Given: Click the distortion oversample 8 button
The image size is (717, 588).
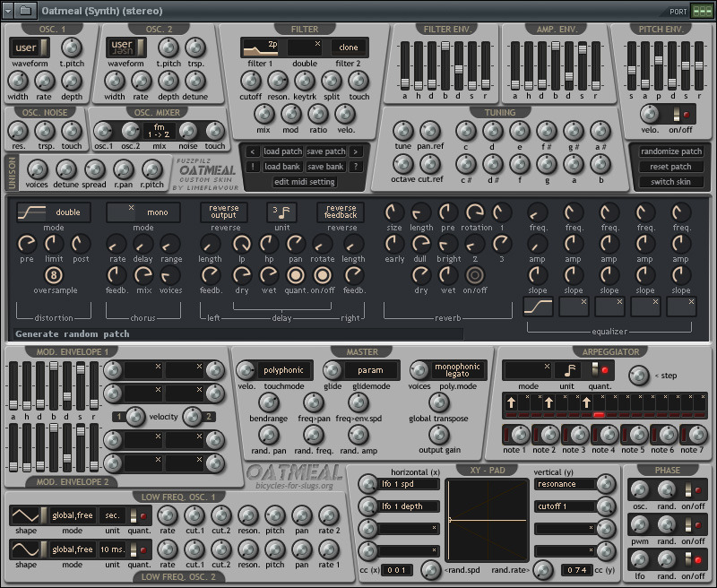Looking at the screenshot, I should (54, 275).
